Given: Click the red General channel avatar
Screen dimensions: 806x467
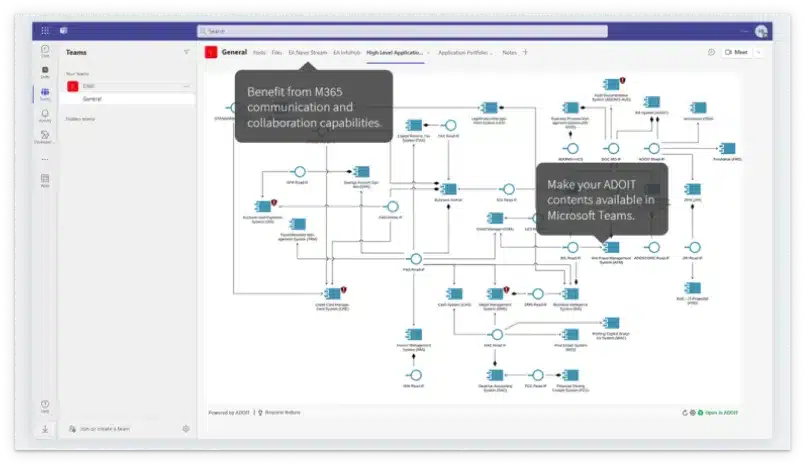Looking at the screenshot, I should coord(211,52).
